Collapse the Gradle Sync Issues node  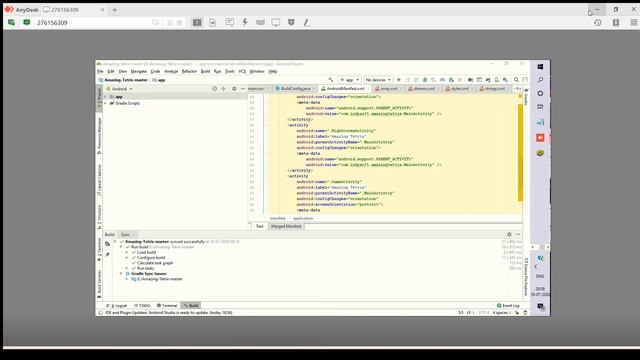coord(121,273)
